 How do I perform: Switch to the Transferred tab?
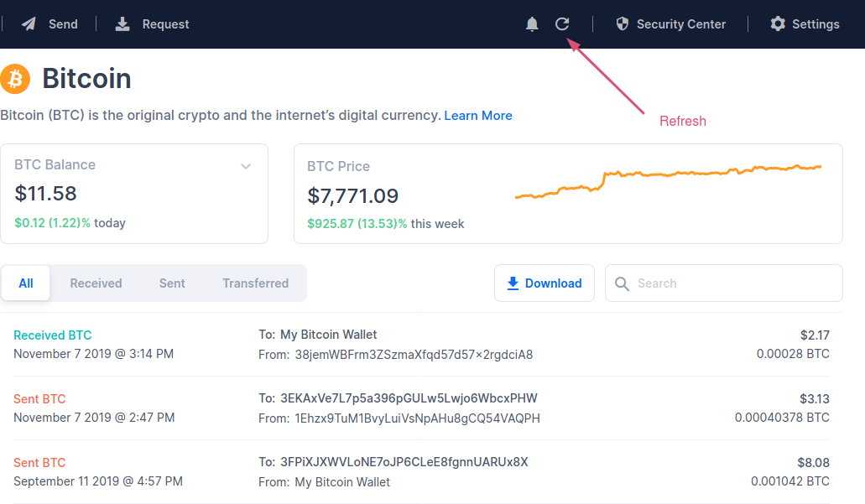(x=255, y=283)
